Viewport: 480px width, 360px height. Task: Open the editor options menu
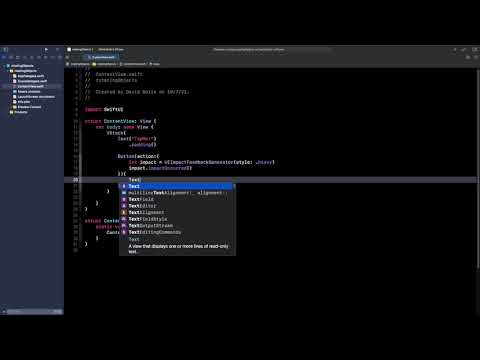pos(468,57)
